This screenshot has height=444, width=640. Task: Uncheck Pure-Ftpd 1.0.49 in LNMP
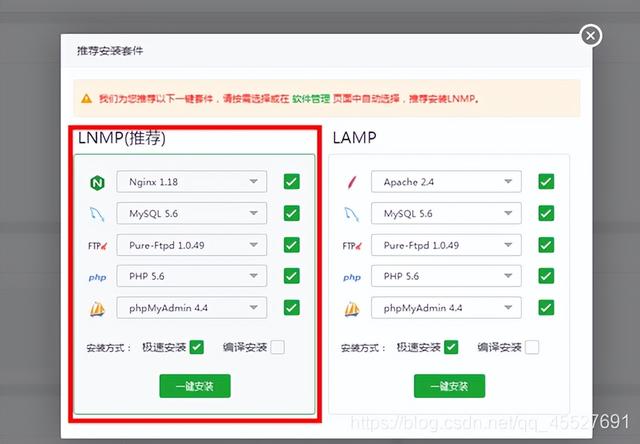292,245
